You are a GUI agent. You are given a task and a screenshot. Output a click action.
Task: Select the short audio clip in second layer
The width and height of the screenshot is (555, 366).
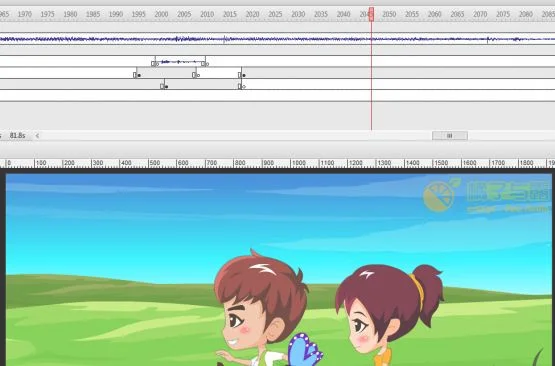(180, 62)
